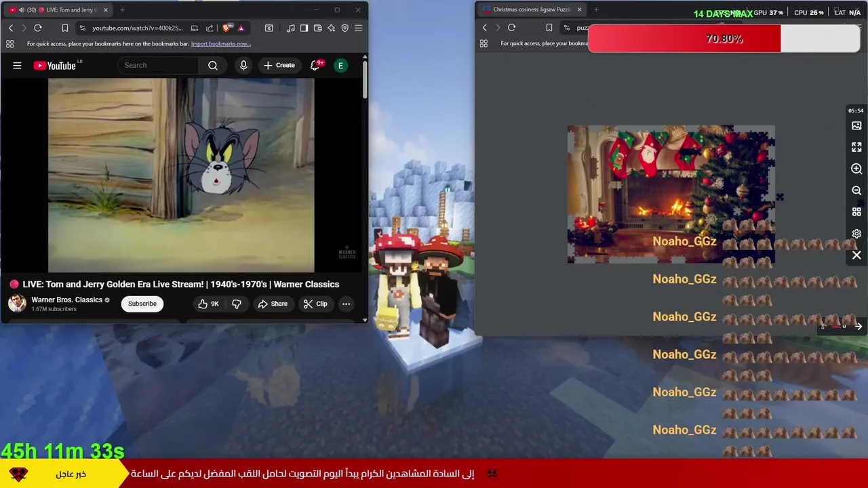This screenshot has width=868, height=488.
Task: Open Brave Rewards triangle icon
Action: click(x=241, y=28)
